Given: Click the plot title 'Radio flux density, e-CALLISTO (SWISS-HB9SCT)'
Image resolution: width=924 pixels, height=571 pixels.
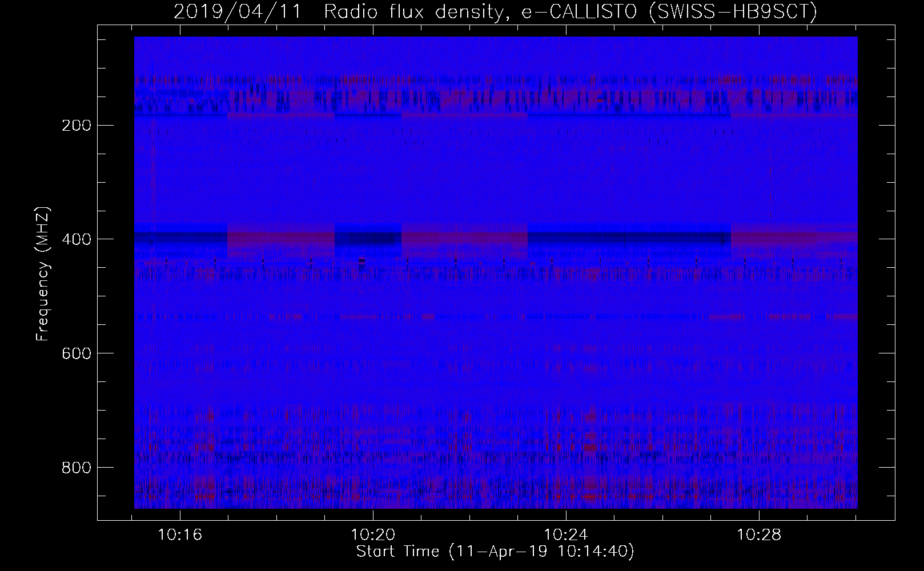Looking at the screenshot, I should (571, 12).
